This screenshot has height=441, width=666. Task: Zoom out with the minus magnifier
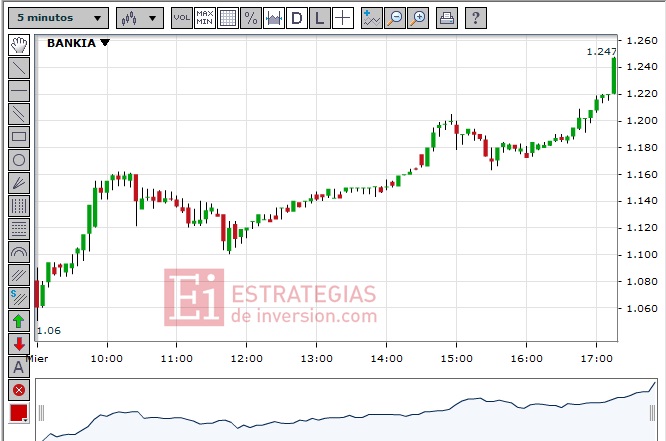tap(395, 18)
